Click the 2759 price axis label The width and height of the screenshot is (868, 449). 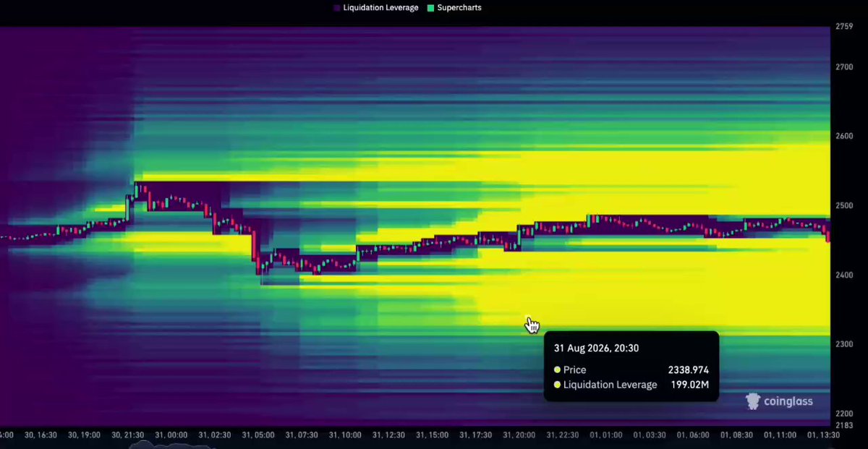tap(844, 27)
